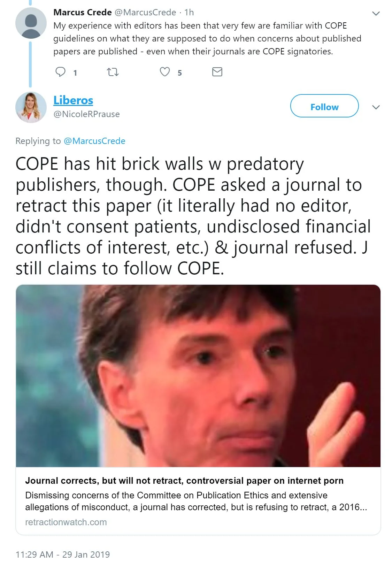Open the 11:29 AM - 29 Jan 2019 timestamp

[x=63, y=554]
